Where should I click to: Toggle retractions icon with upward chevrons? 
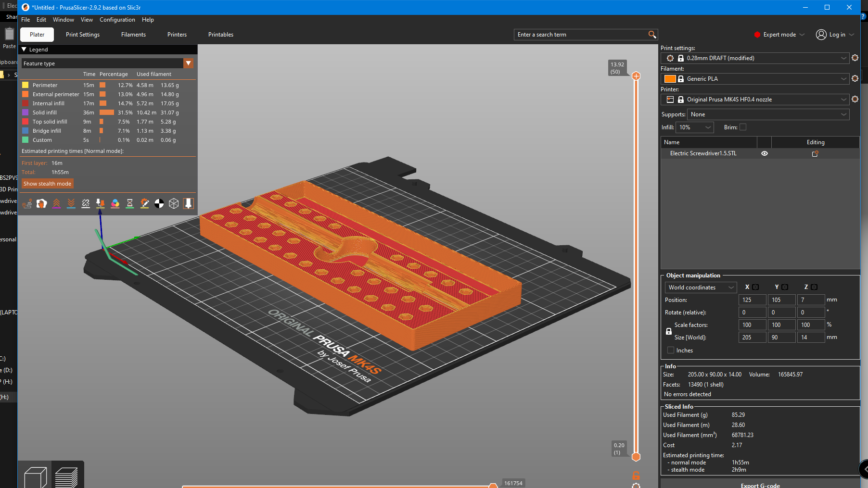tap(56, 203)
